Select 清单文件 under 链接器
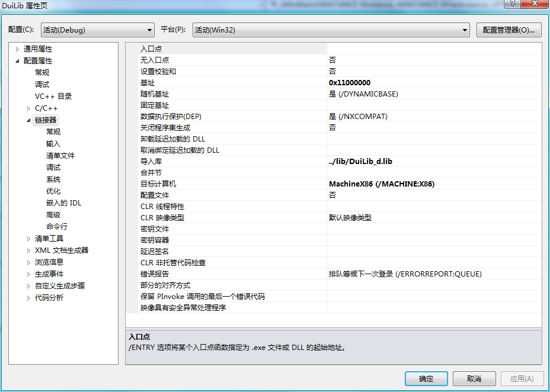The image size is (550, 392). [x=60, y=156]
